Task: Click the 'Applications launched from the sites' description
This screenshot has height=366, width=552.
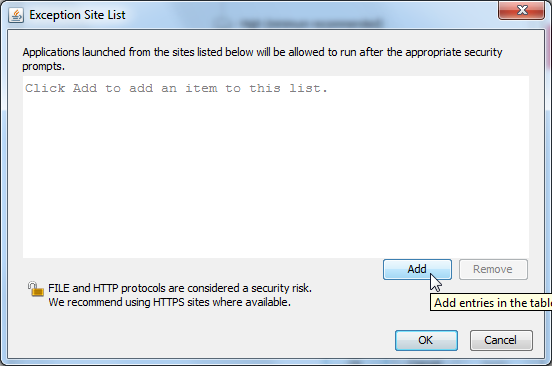Action: tap(262, 59)
